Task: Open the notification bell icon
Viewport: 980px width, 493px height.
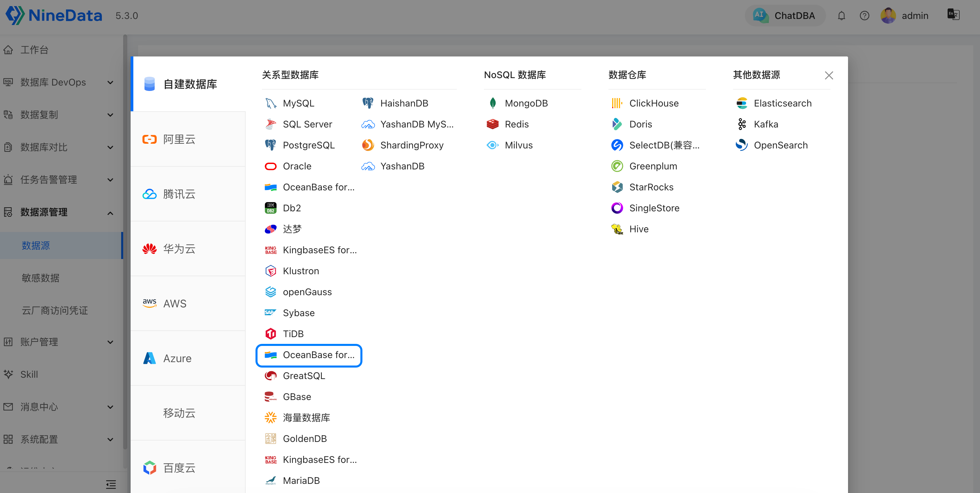Action: point(841,16)
